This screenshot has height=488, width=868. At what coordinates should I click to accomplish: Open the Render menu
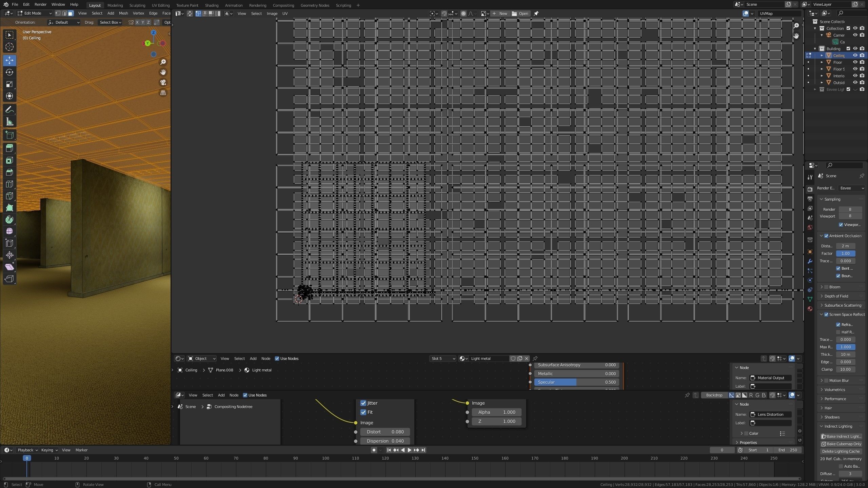click(40, 5)
